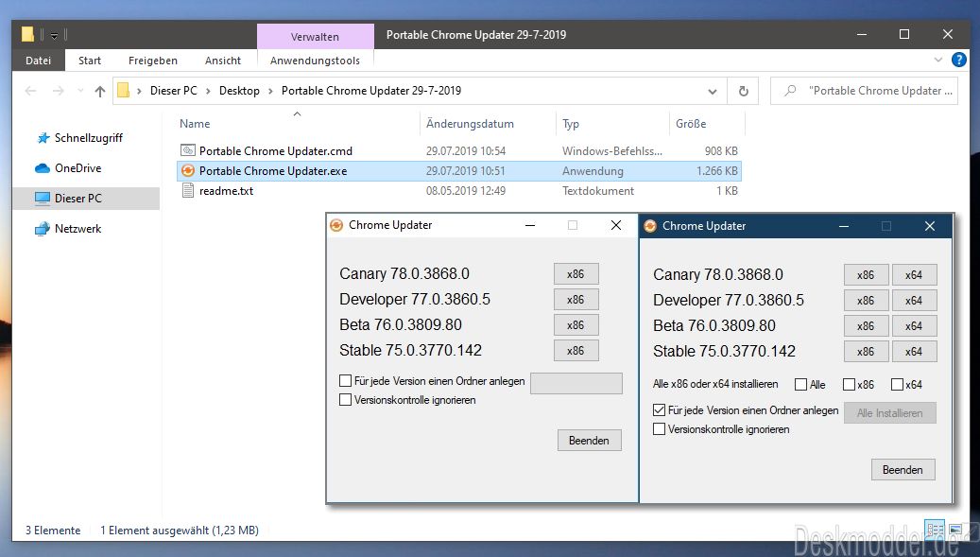Click the Explorer search box
This screenshot has height=557, width=980.
864,91
